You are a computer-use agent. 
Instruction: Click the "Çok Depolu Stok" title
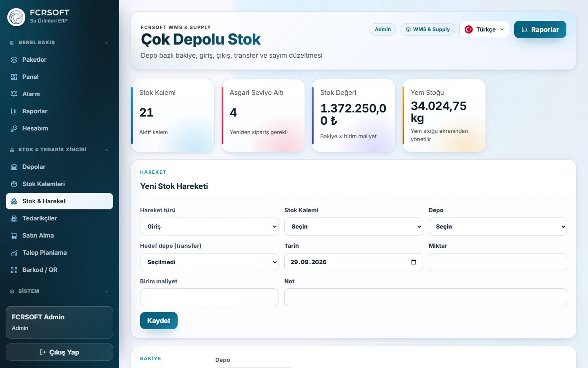click(x=200, y=39)
